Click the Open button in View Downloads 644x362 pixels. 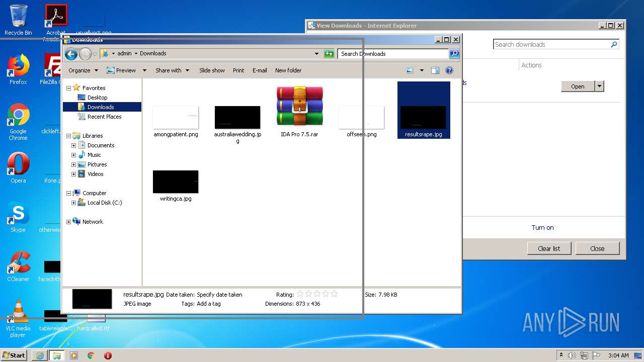coord(578,86)
